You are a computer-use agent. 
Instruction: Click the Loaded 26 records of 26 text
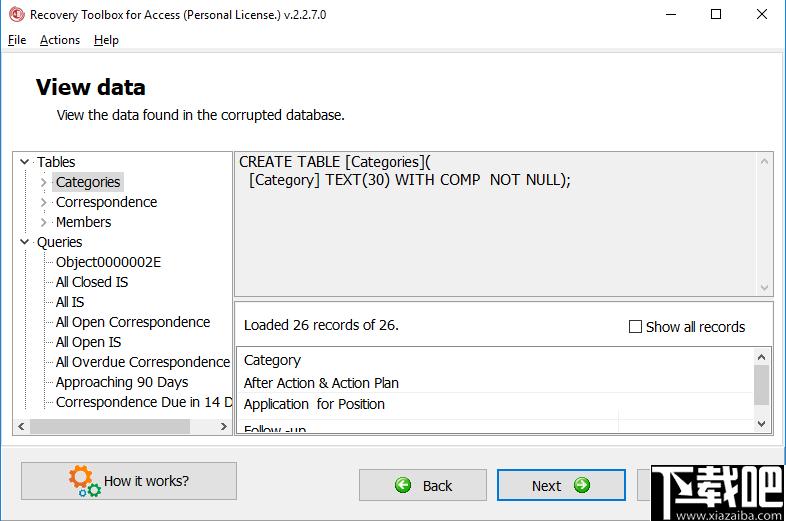321,325
